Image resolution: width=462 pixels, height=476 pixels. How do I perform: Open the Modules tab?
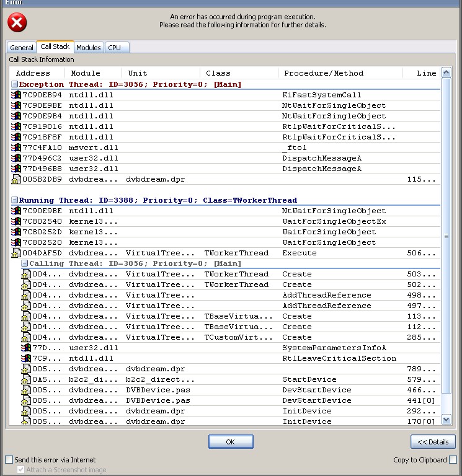[x=89, y=48]
